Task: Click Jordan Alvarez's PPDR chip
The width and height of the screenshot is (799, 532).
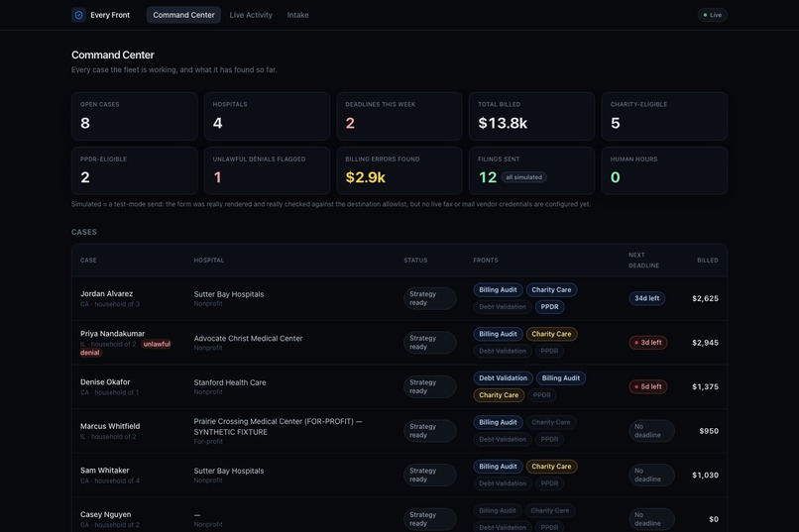Action: [549, 307]
